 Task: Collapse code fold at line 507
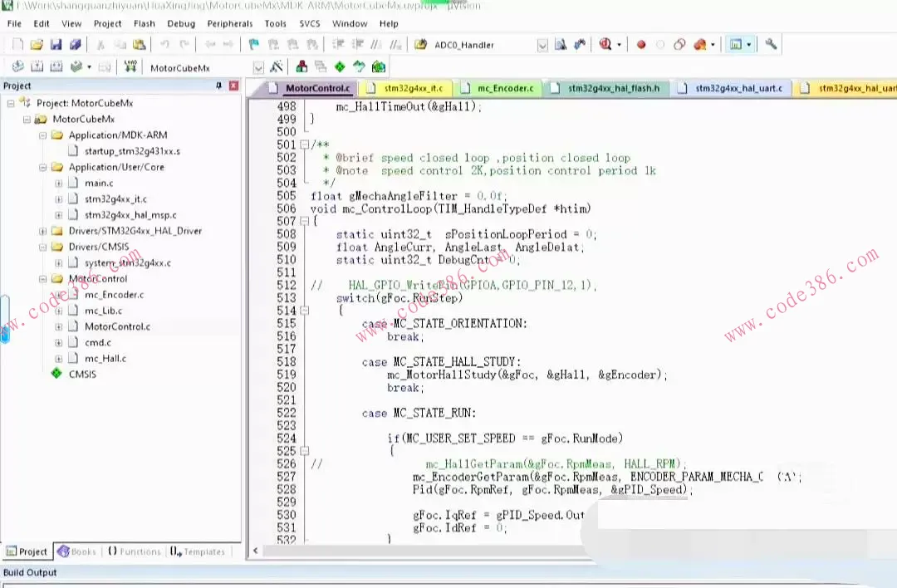click(x=304, y=222)
